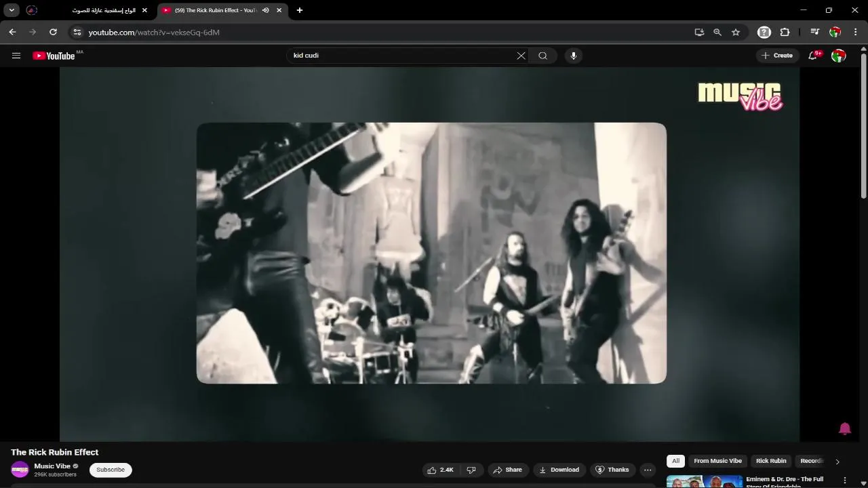Start voice search with microphone
The image size is (868, 488).
coord(574,56)
